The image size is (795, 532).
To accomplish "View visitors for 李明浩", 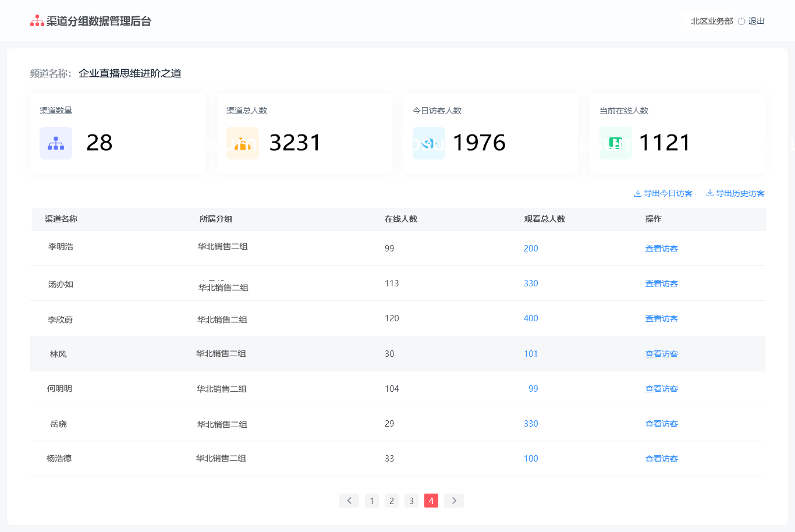I will (662, 249).
